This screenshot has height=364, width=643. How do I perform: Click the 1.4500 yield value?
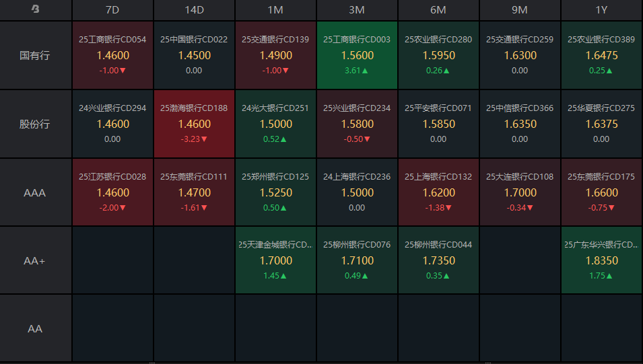[x=195, y=55]
